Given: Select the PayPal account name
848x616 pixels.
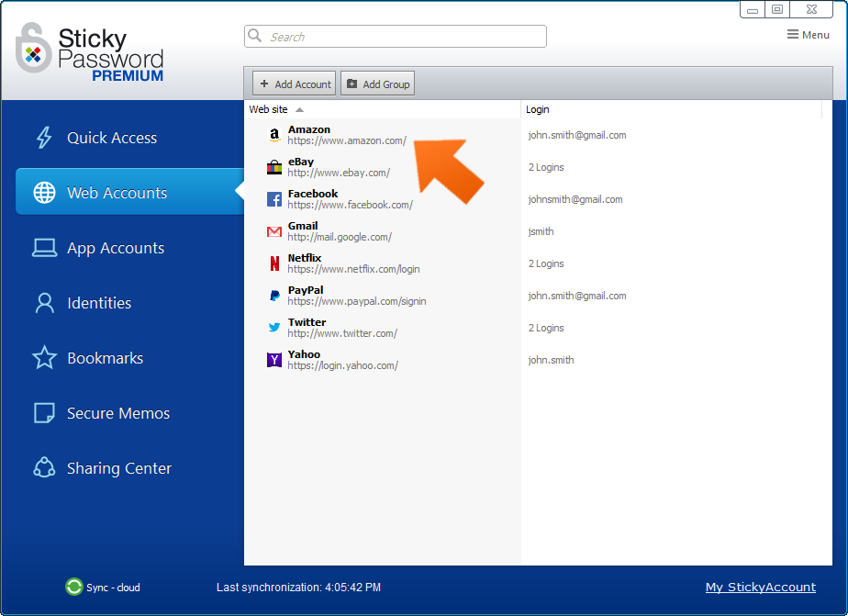Looking at the screenshot, I should [x=306, y=290].
